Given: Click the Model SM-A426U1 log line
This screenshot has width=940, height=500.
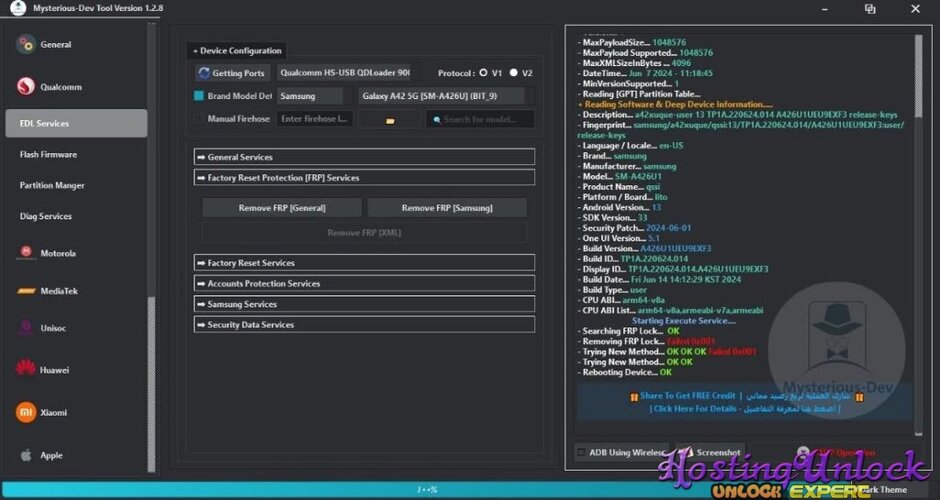Looking at the screenshot, I should coord(619,176).
